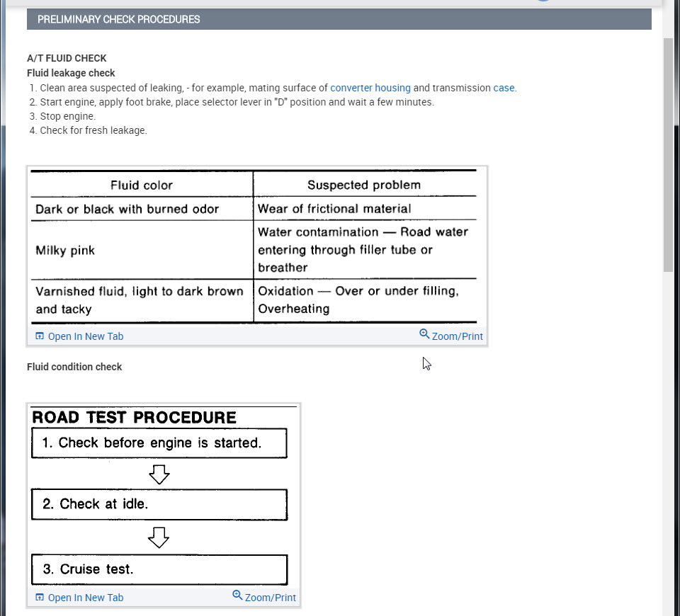Click the new tab icon below fluid table
680x616 pixels.
(x=40, y=336)
